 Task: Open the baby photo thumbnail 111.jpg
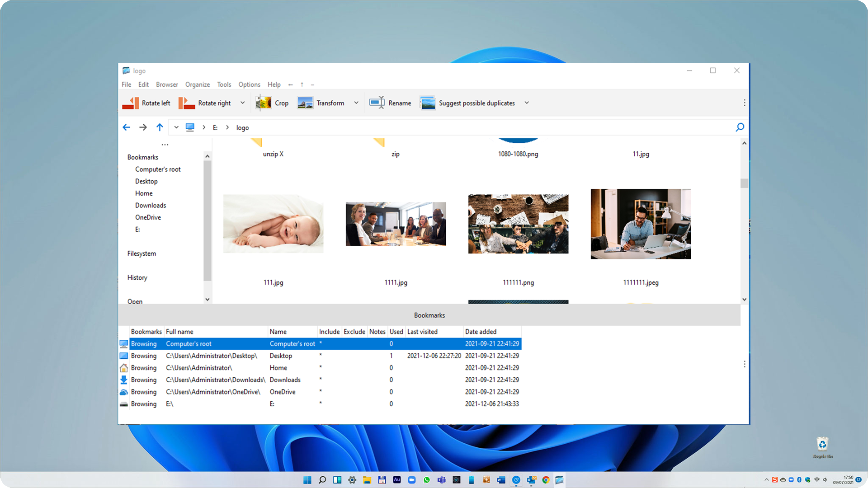point(273,224)
